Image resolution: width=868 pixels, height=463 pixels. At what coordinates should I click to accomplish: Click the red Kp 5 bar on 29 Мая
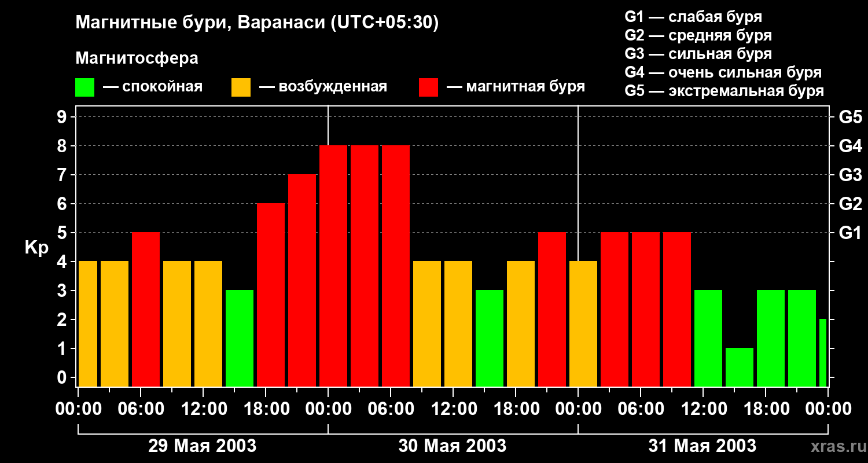pyautogui.click(x=146, y=309)
